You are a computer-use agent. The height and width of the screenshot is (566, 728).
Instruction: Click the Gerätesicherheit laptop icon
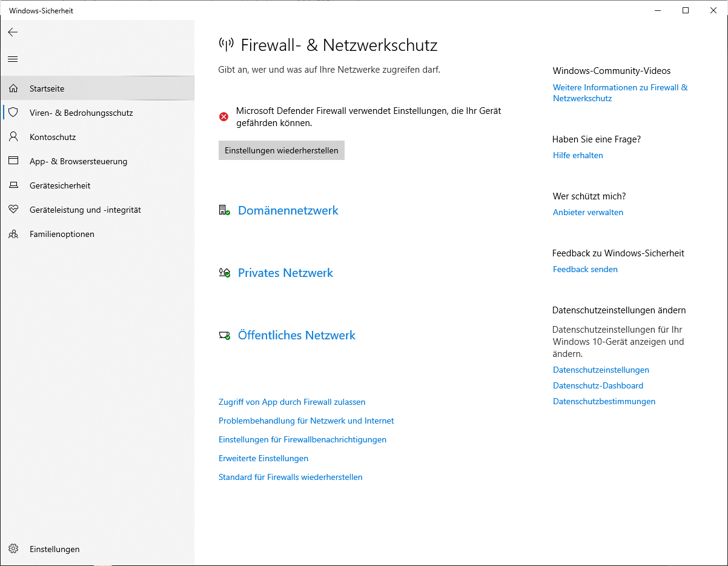pos(13,185)
